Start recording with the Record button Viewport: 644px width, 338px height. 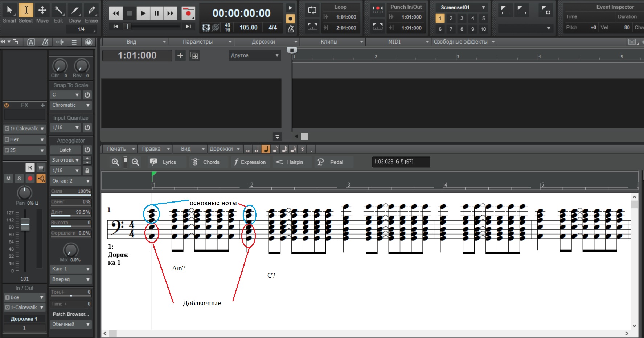(188, 13)
